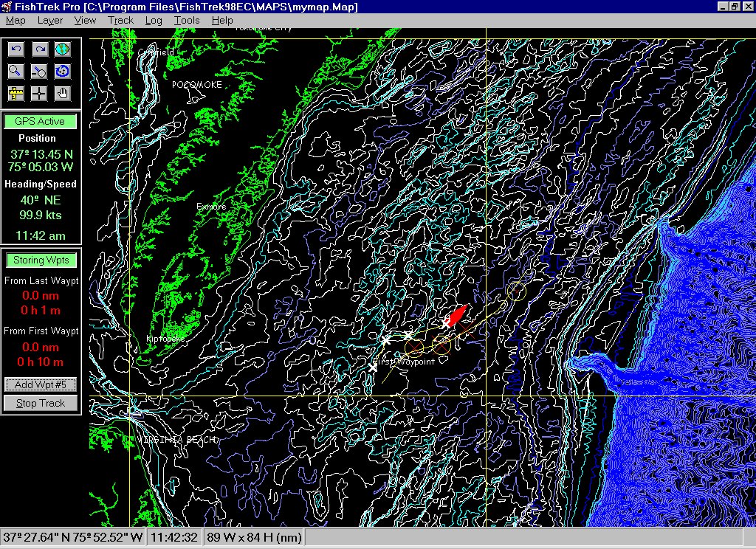Select the hand pan tool
Screen dimensions: 756x549
[63, 94]
